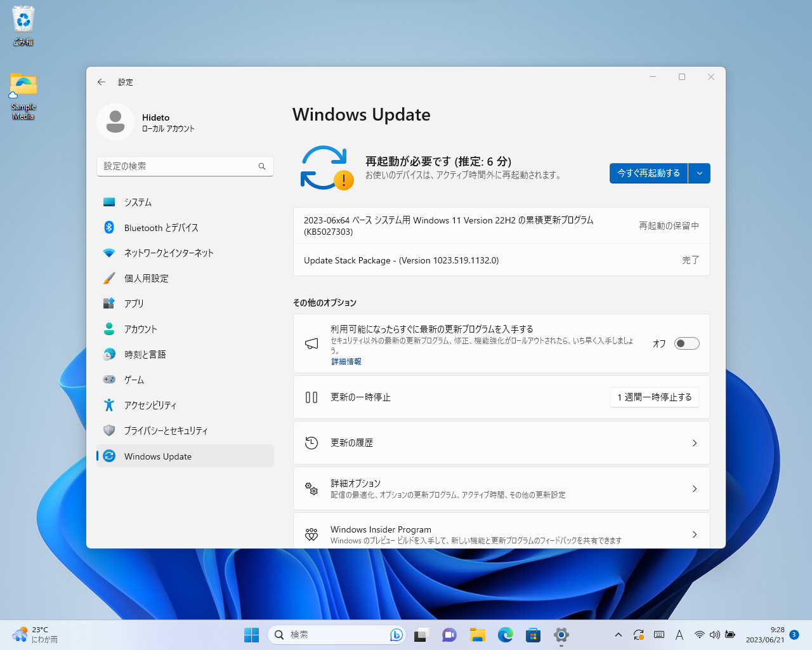Expand the 更新の履歴 page
The height and width of the screenshot is (650, 812).
501,442
